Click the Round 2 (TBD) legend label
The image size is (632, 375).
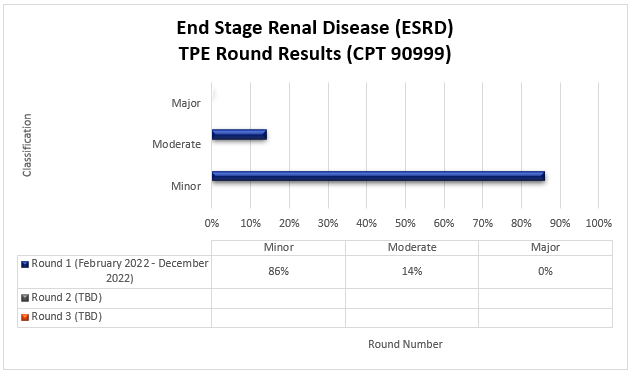pos(67,298)
